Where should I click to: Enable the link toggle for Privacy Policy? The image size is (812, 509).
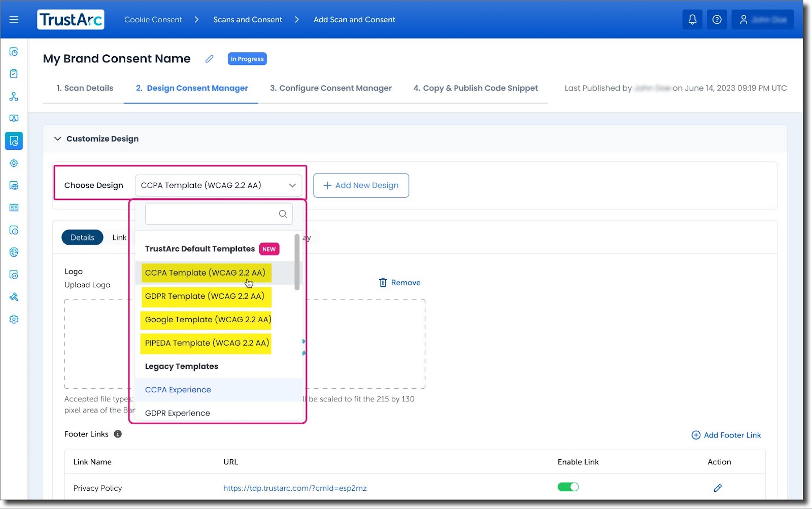click(x=568, y=486)
